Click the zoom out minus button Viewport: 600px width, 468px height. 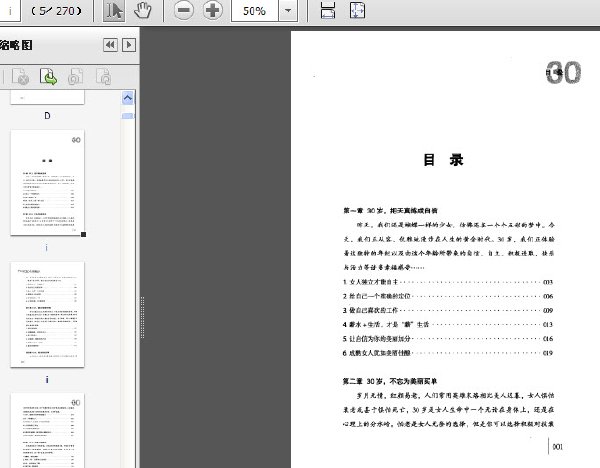184,10
